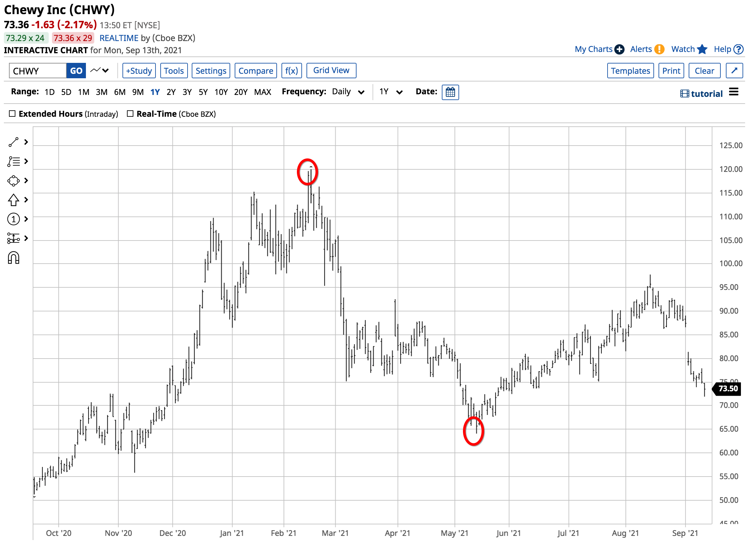The height and width of the screenshot is (542, 756).
Task: Click the f(x) expressions button
Action: pyautogui.click(x=292, y=71)
